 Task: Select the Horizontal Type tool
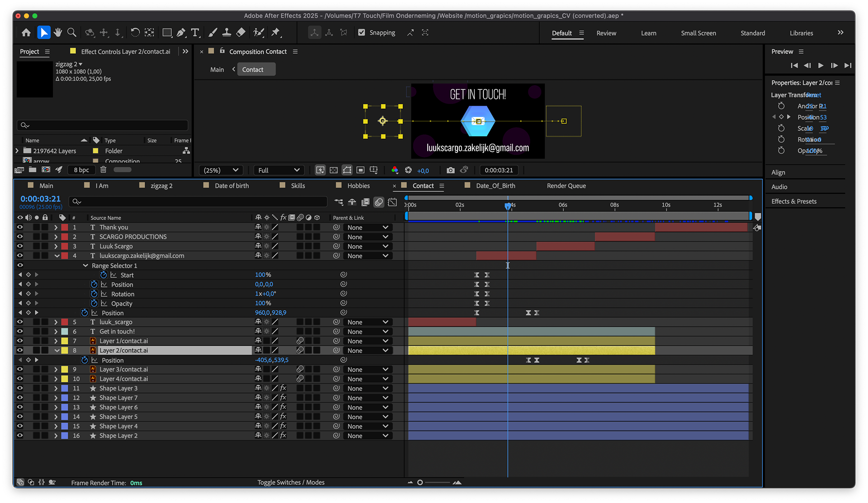pos(195,33)
